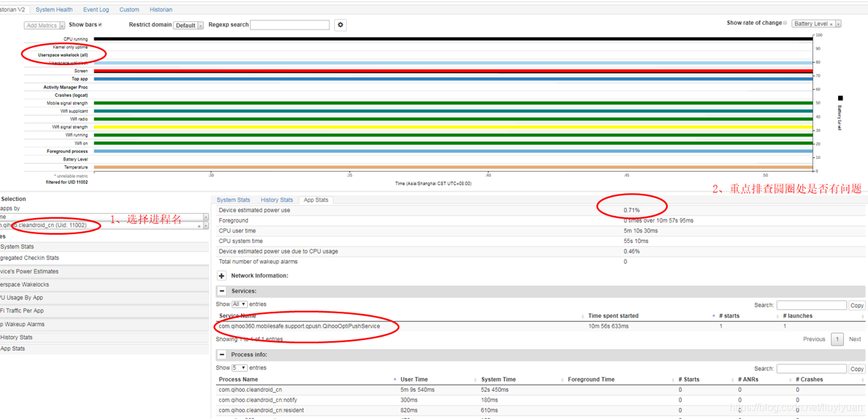The height and width of the screenshot is (419, 868).
Task: Open the Restrict domain Default dropdown
Action: tap(189, 26)
